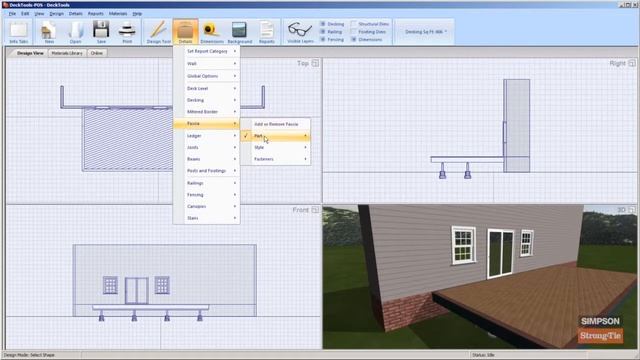The image size is (640, 360).
Task: Maximize the 3D view pane icon
Action: [632, 210]
